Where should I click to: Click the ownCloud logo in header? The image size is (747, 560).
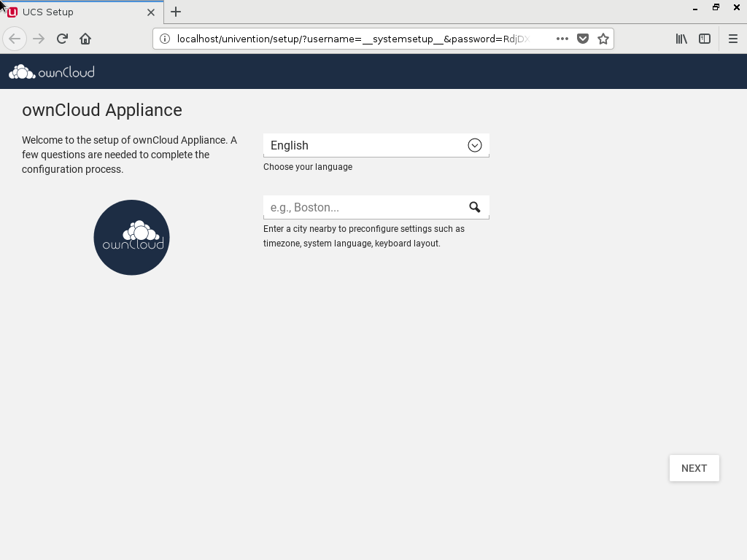(52, 71)
